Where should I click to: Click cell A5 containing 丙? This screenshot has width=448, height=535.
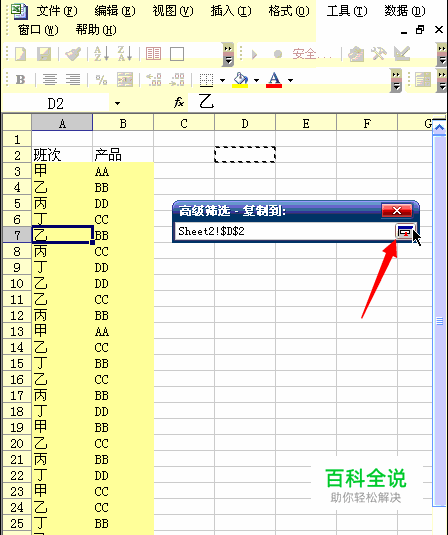click(x=62, y=203)
